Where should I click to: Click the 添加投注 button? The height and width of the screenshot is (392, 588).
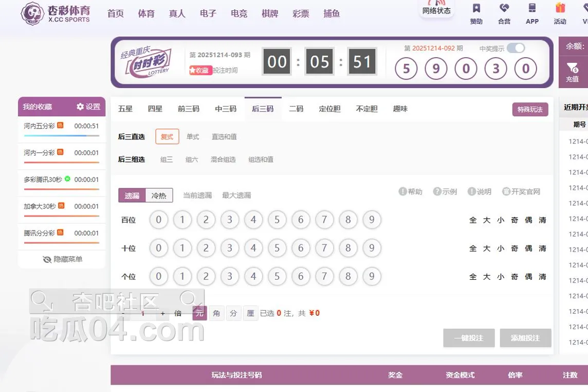pyautogui.click(x=525, y=338)
